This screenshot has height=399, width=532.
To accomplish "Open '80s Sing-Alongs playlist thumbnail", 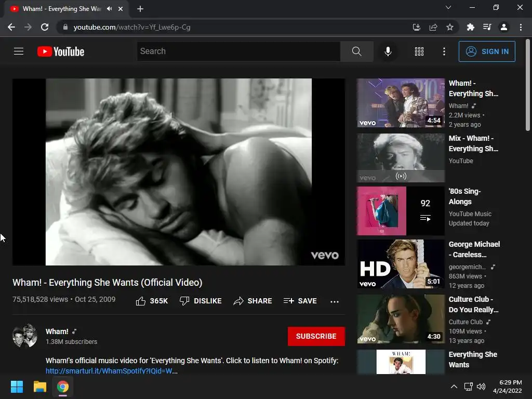I will click(401, 211).
